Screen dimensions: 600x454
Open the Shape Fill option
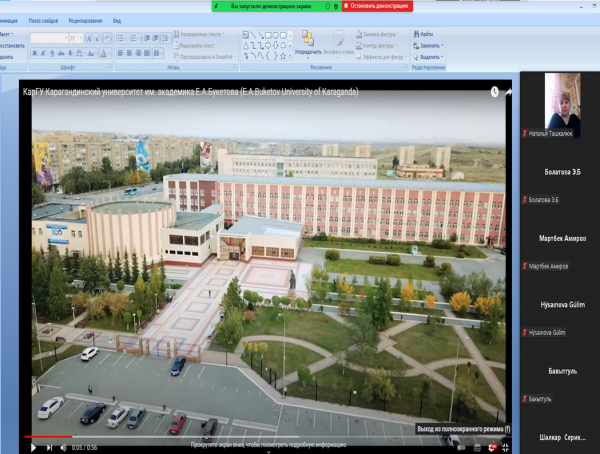tap(378, 34)
